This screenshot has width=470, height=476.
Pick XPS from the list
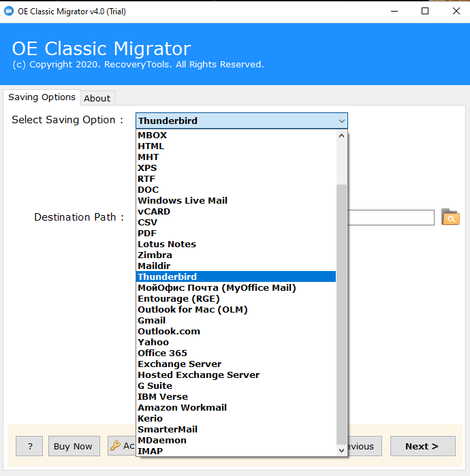(x=236, y=168)
